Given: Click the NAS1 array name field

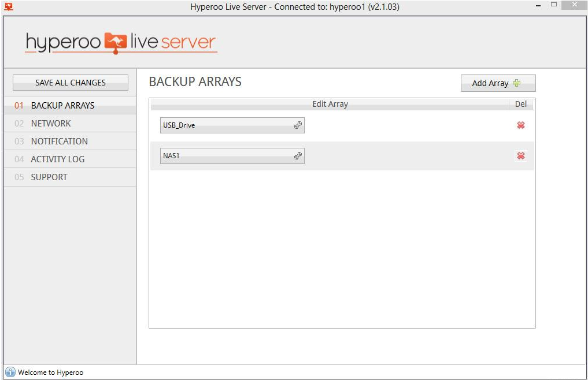Looking at the screenshot, I should [x=225, y=156].
